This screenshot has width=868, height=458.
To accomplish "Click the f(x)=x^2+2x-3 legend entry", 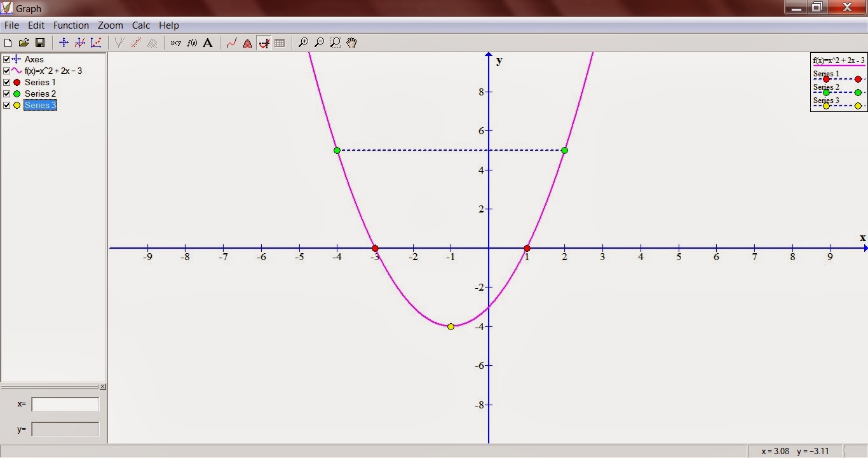I will [x=839, y=60].
